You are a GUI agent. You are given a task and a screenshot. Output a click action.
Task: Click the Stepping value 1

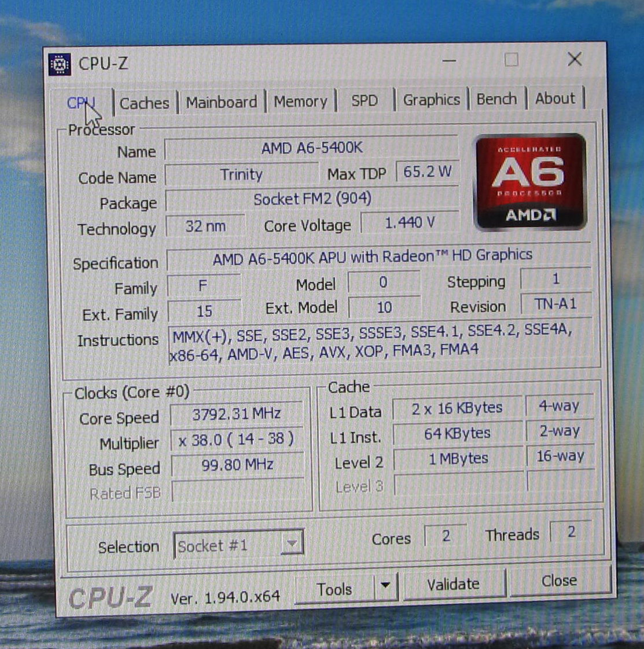pos(556,278)
